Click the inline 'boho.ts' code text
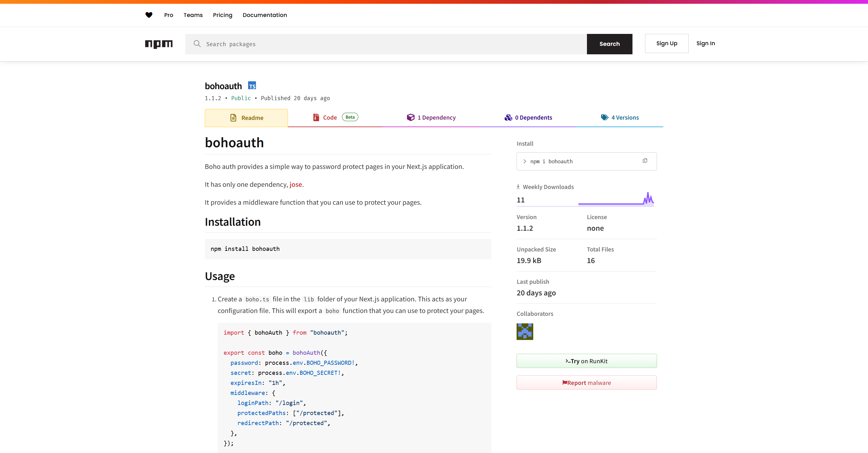Screen dimensions: 868x453 [257, 299]
